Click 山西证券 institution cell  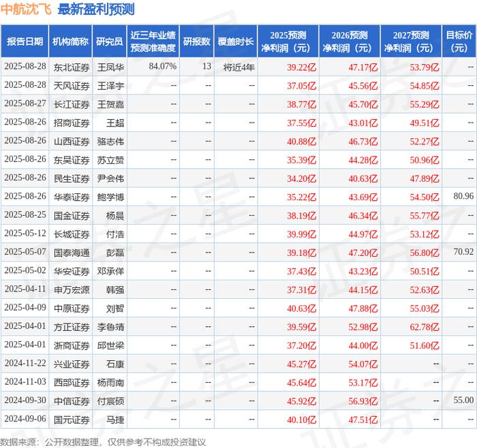[x=72, y=142]
